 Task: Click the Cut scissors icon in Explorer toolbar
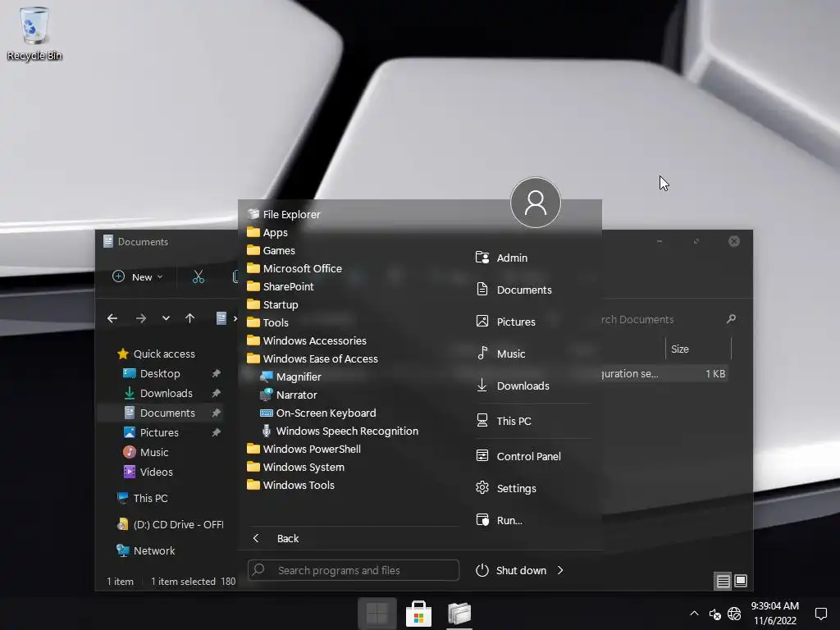(x=199, y=277)
